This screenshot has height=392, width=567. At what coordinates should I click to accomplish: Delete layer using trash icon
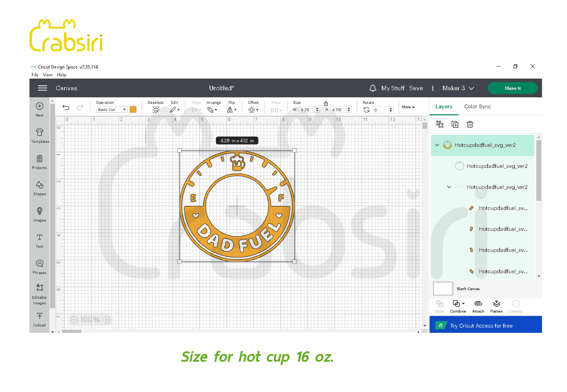pyautogui.click(x=470, y=124)
